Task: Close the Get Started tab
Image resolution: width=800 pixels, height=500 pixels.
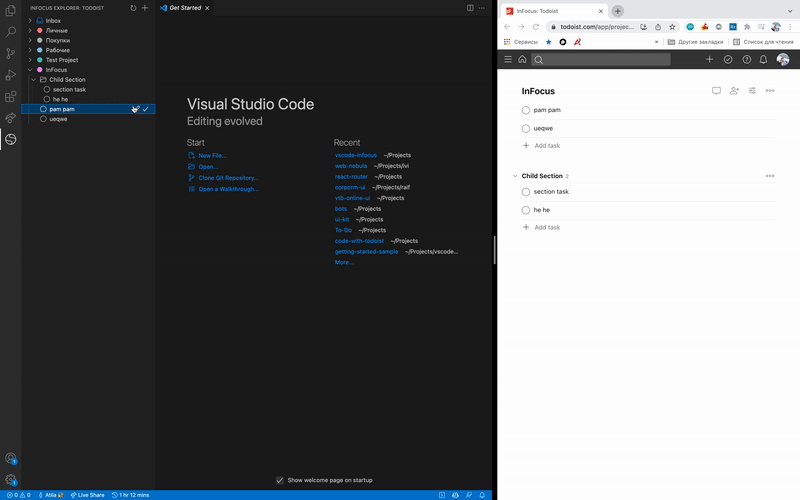Action: click(207, 8)
